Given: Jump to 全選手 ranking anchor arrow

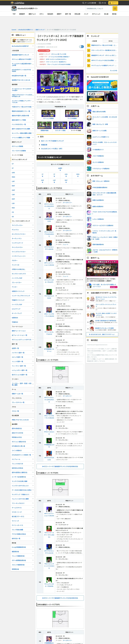Looking at the screenshot, I should coord(60,171).
